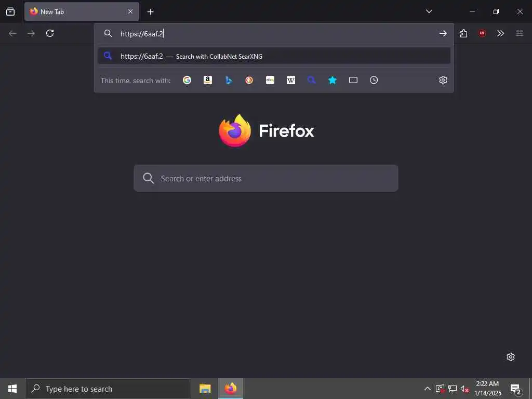Open the Extensions puzzle icon
532x399 pixels.
tap(464, 33)
